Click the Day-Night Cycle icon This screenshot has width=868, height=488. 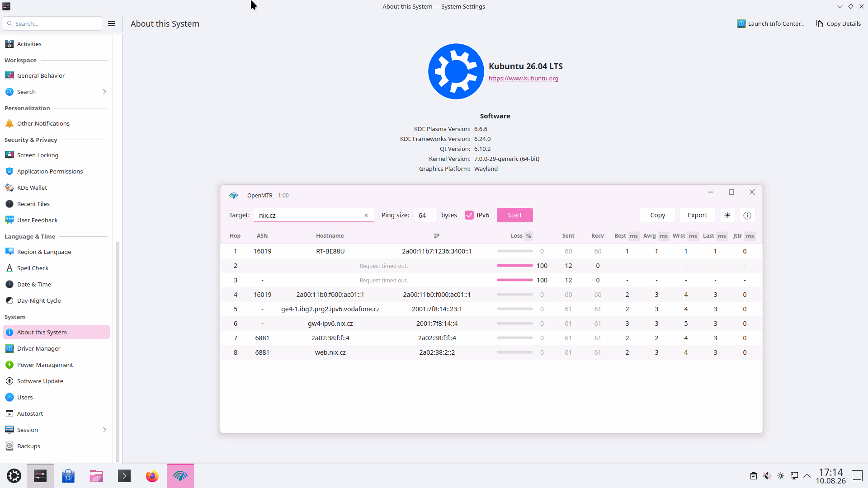[9, 300]
